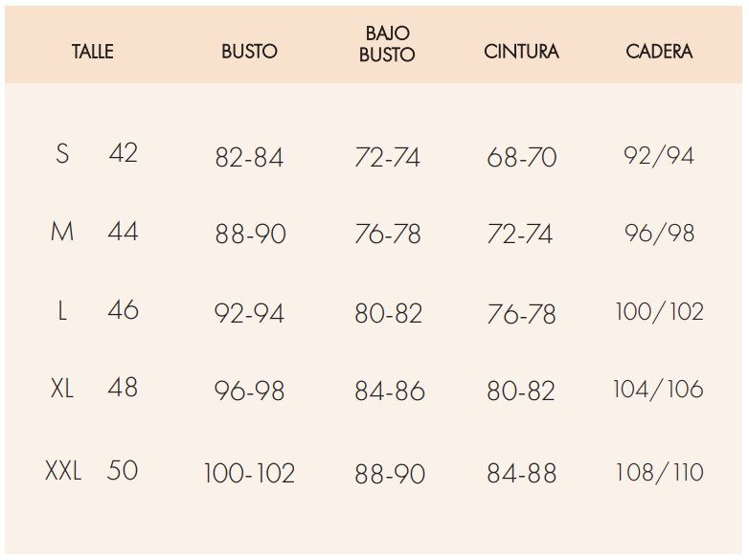Select underbust value 84-86
Image resolution: width=749 pixels, height=560 pixels.
point(389,392)
